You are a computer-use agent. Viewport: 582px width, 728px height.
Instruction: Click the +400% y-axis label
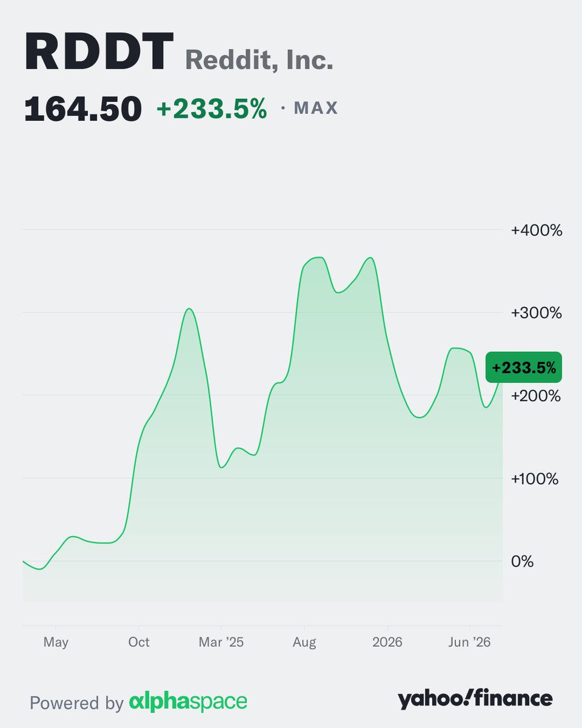537,231
